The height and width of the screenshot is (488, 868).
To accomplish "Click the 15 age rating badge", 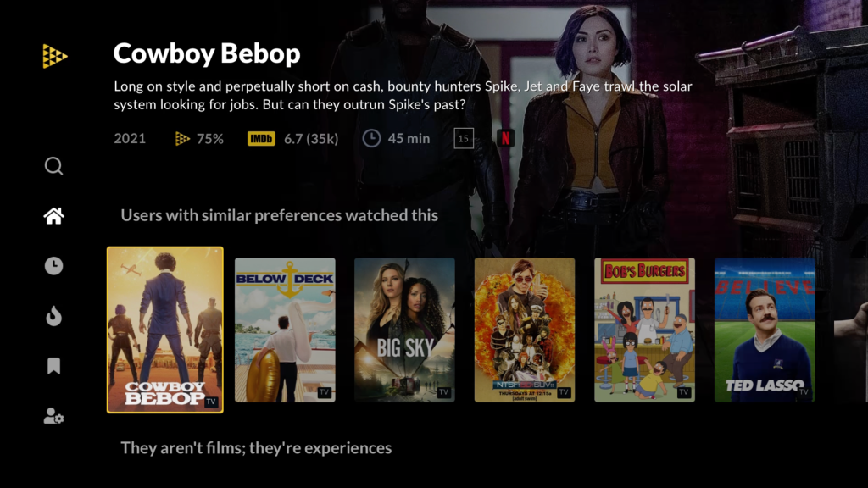I will pyautogui.click(x=464, y=138).
